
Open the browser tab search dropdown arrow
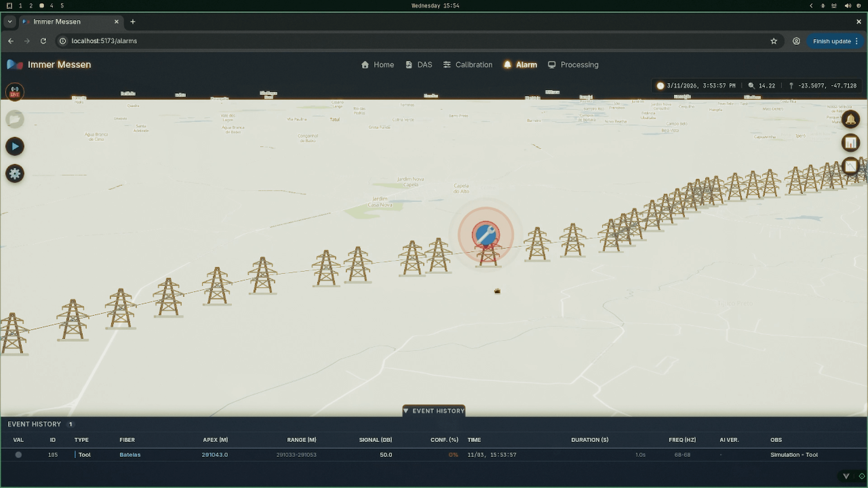click(x=10, y=21)
